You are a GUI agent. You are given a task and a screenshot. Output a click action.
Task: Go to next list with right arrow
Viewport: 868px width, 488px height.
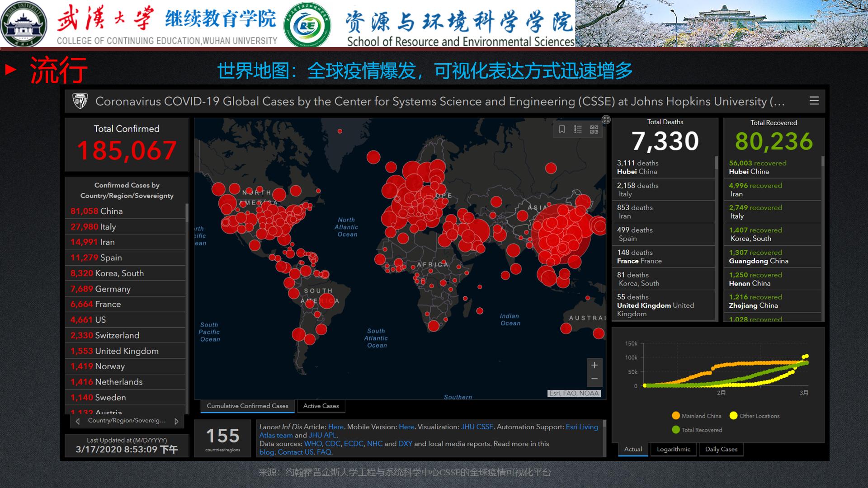(x=176, y=421)
